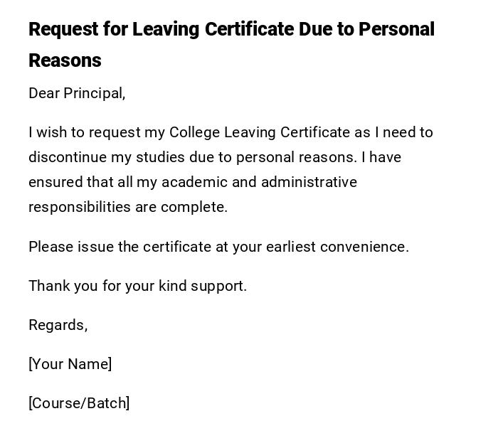Viewport: 498px width, 448px height.
Task: Click the word "Personal" in the heading
Action: pos(396,29)
